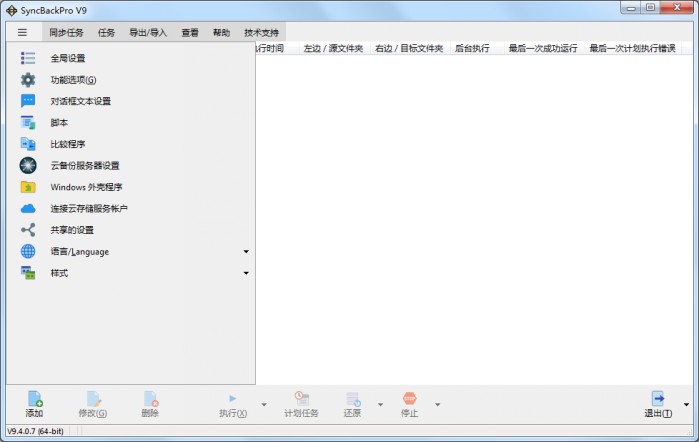Click the 最后一次计划执行错误 column header
699x442 pixels.
(x=633, y=48)
